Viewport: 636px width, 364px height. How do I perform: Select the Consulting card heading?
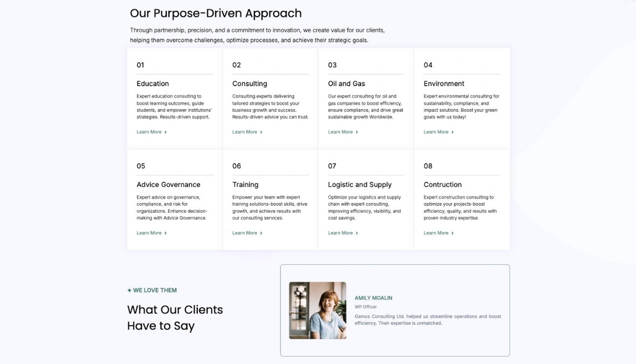pos(250,83)
